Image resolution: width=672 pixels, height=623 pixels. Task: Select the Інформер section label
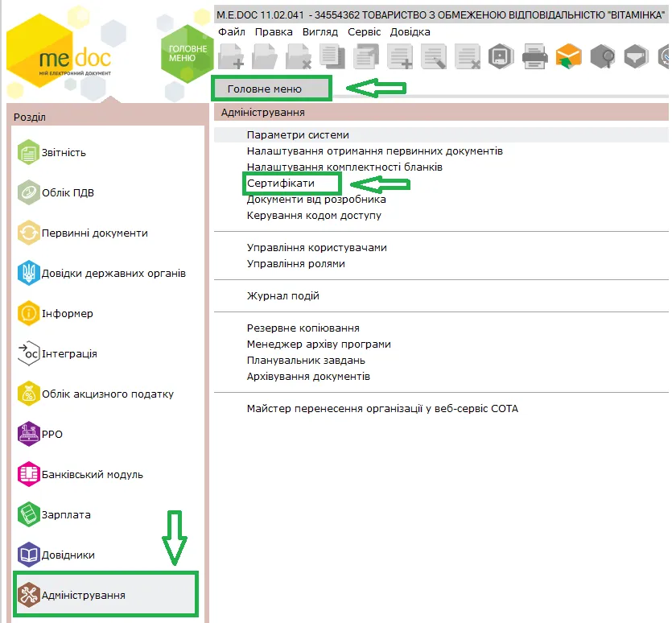coord(68,313)
